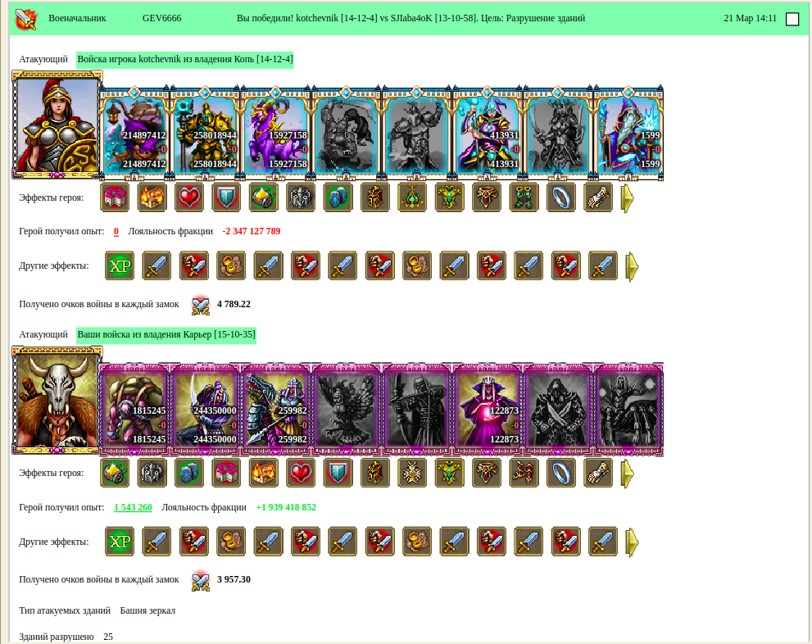
Task: Click the flaming sword battle report icon
Action: (26, 19)
